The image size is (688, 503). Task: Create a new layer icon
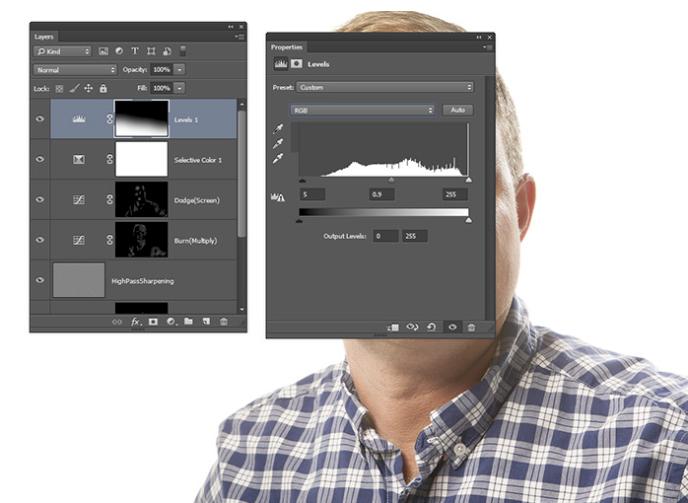206,322
